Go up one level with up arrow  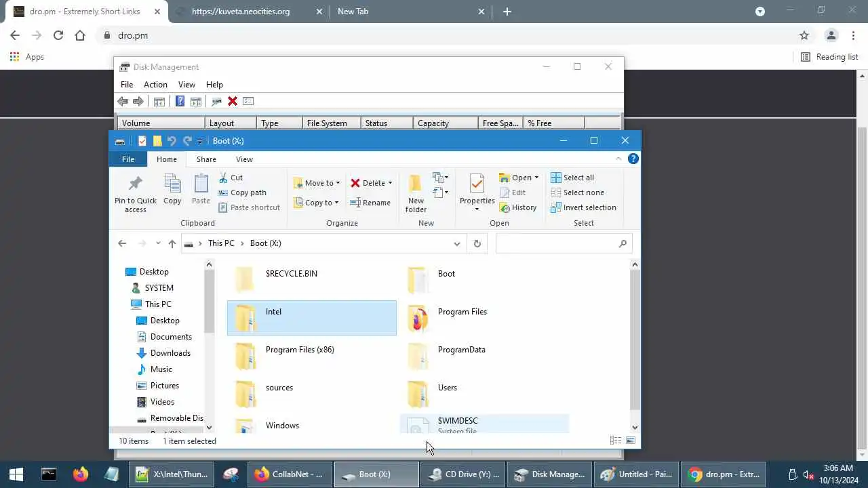[x=172, y=243]
